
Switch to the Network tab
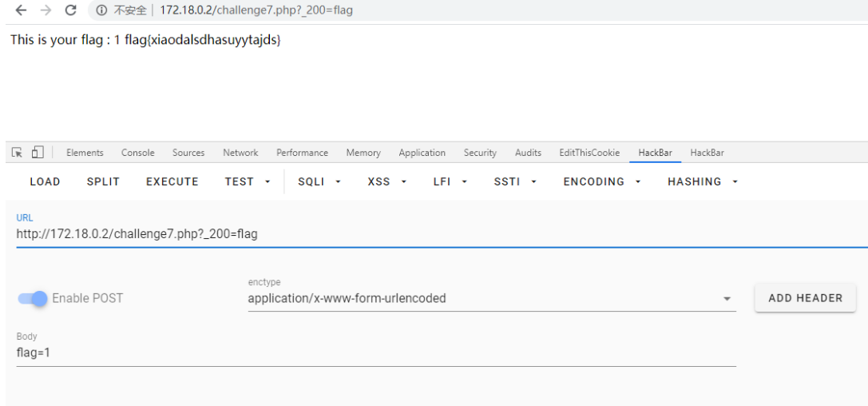(x=240, y=153)
